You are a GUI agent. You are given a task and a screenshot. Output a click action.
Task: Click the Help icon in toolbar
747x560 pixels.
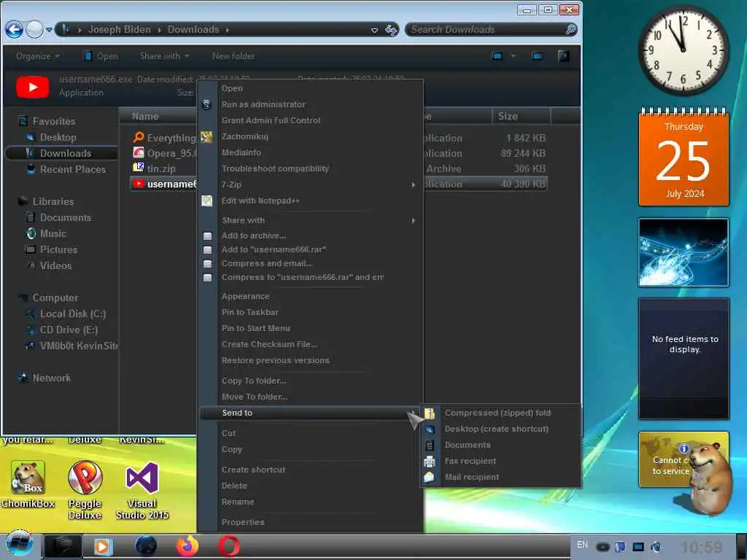(x=563, y=56)
